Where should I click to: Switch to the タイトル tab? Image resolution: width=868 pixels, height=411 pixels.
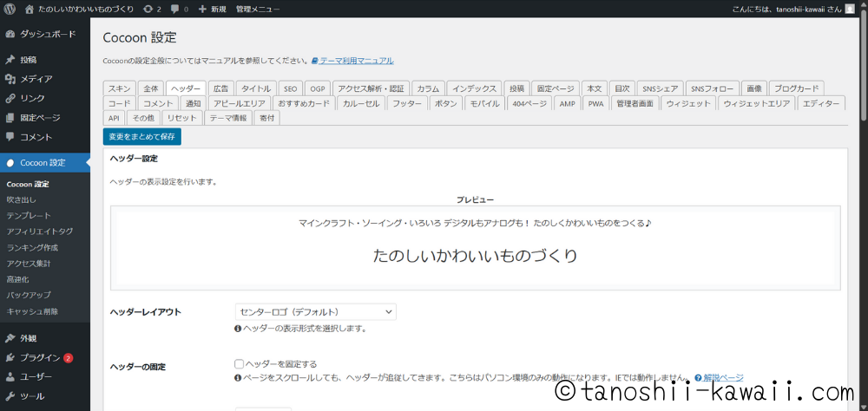pyautogui.click(x=256, y=88)
